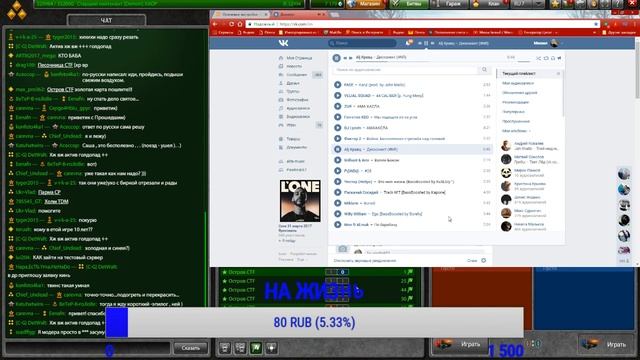Toggle first battle filter icon at bottom
This screenshot has width=640, height=360.
click(x=224, y=348)
